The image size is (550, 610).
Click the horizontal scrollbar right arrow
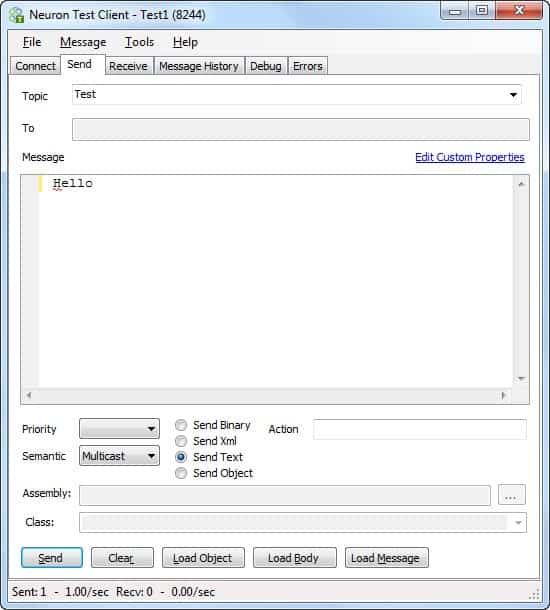tap(504, 395)
